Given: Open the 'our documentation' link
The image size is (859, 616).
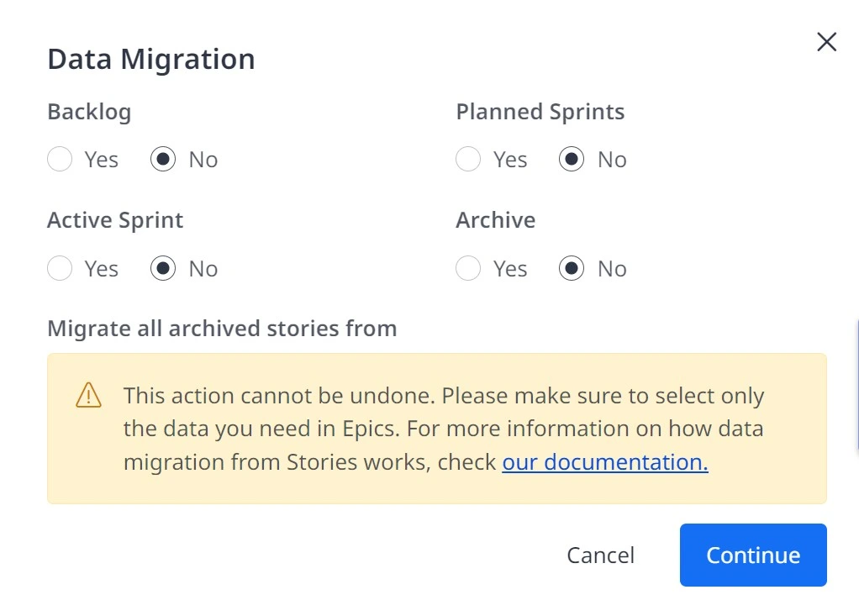Looking at the screenshot, I should tap(605, 462).
